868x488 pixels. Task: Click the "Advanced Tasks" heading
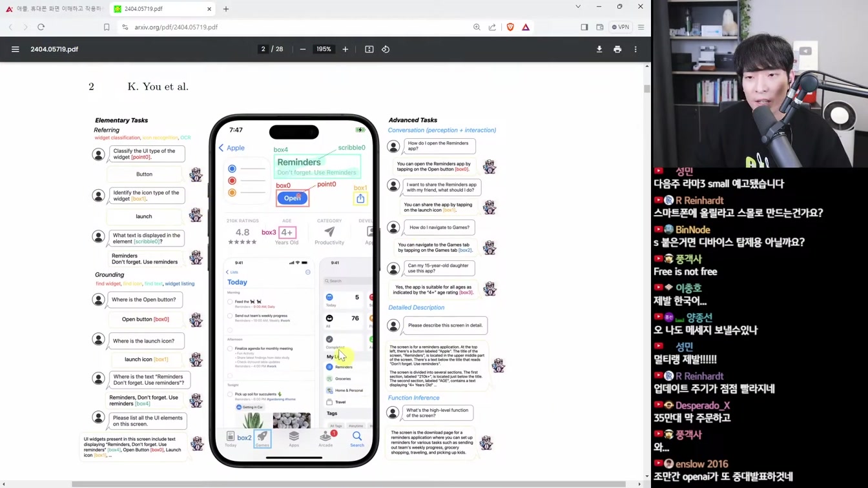(413, 120)
